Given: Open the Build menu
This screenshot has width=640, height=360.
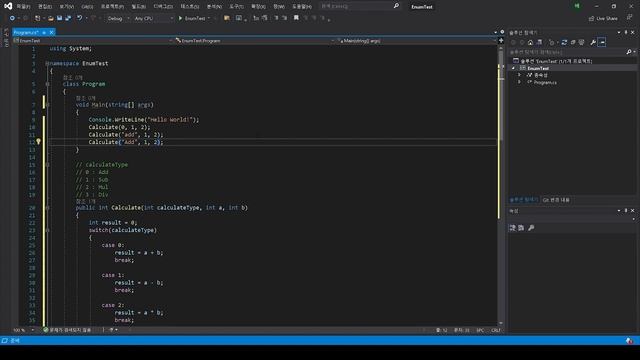Looking at the screenshot, I should coord(138,7).
